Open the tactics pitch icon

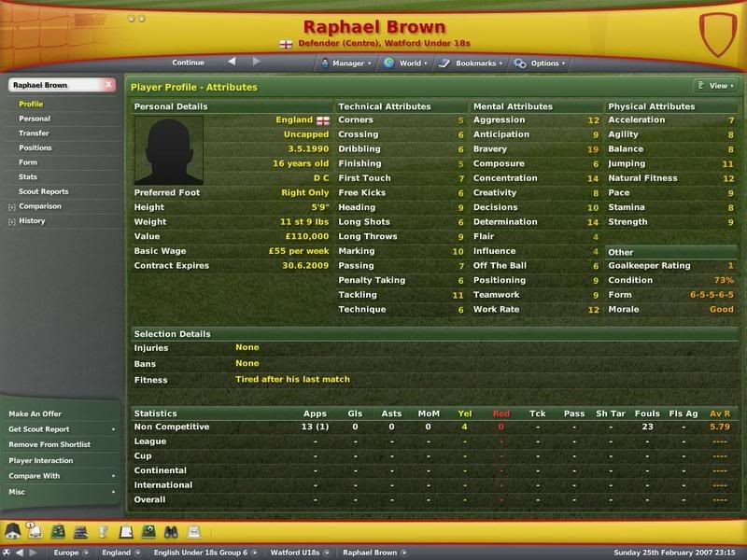click(58, 531)
